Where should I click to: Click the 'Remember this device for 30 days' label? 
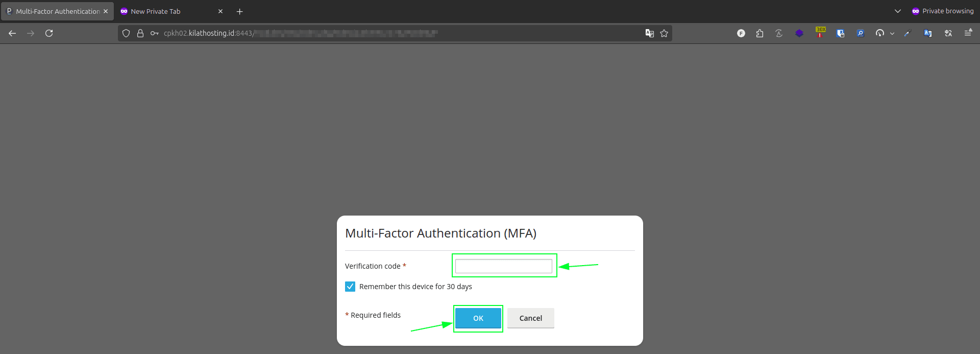(415, 287)
